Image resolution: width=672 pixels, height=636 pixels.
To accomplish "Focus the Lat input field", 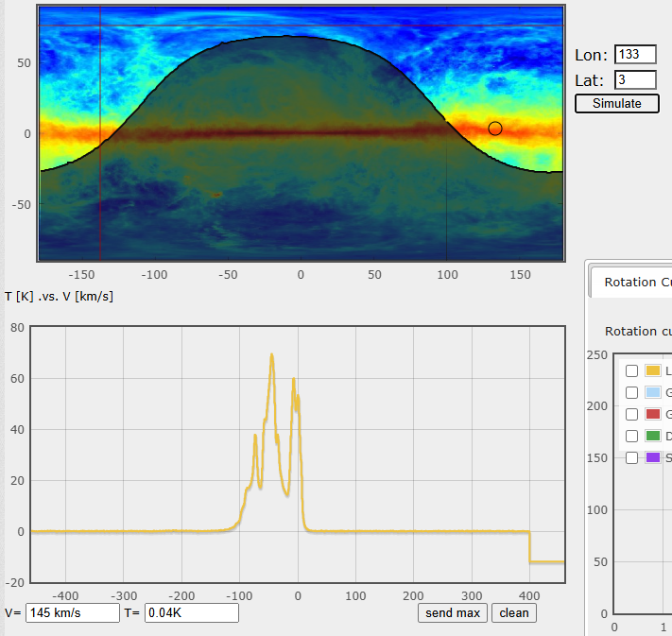I will pos(634,79).
